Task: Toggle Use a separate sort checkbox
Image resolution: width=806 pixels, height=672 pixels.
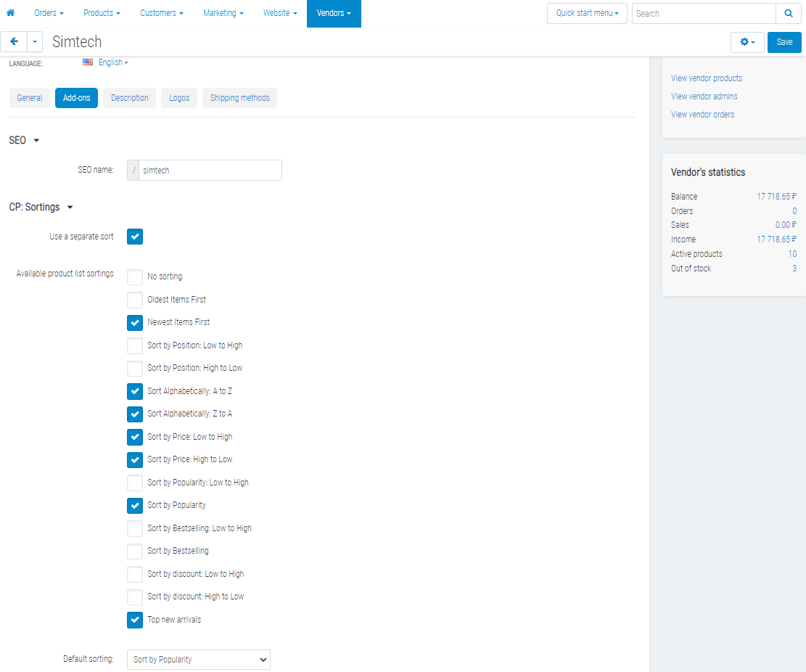Action: [135, 237]
